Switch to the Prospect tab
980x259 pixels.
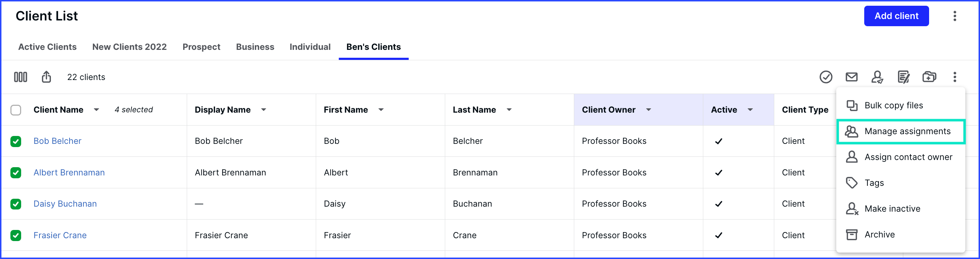click(201, 47)
